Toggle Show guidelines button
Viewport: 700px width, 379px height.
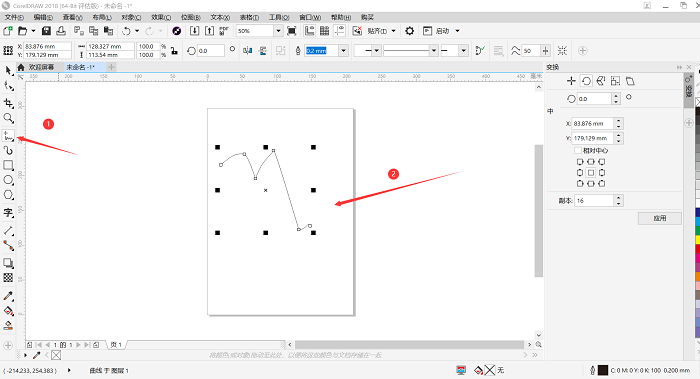[x=340, y=31]
